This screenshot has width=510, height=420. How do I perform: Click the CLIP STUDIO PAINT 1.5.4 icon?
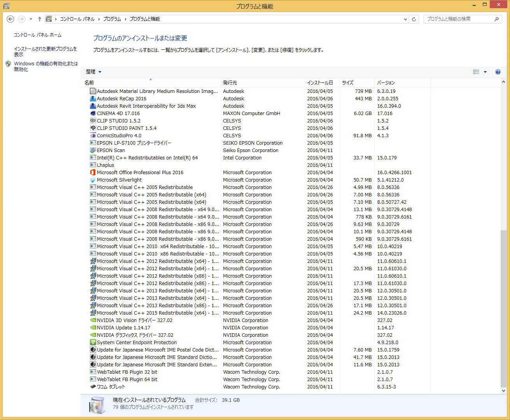(93, 128)
